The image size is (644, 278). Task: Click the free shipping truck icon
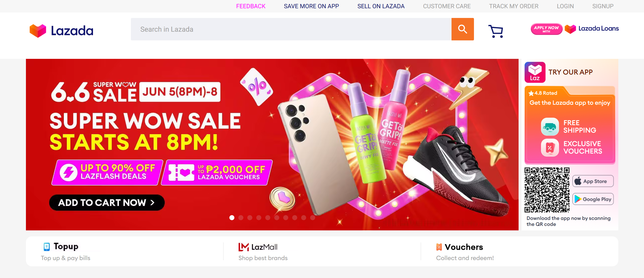point(550,126)
